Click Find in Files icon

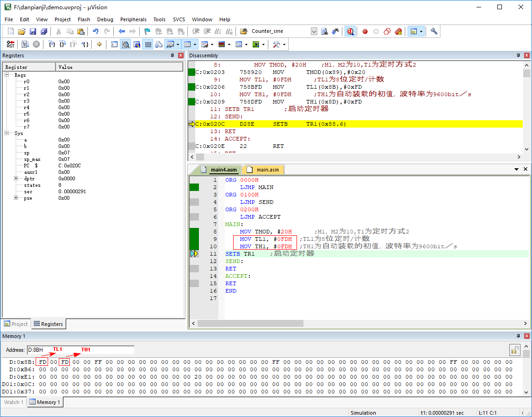pos(324,31)
